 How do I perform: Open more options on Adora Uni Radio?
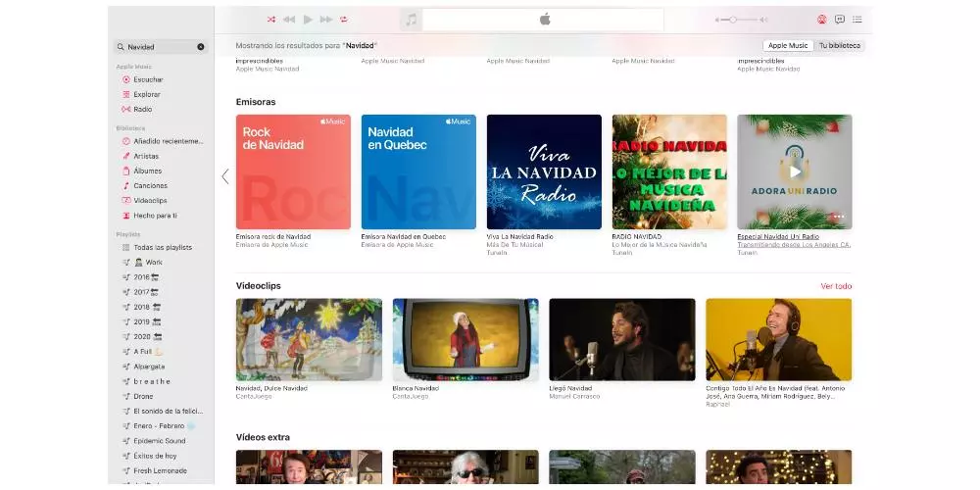839,217
